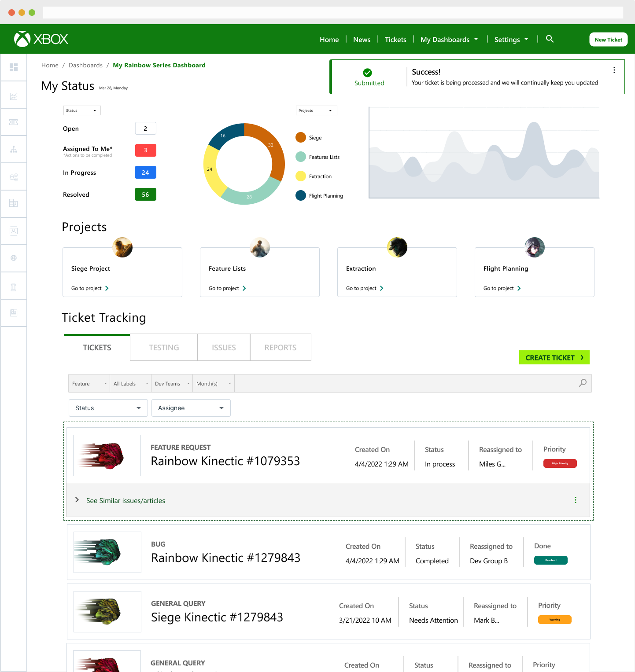Screen dimensions: 635x672
Task: Click the Flight Planning blue legend swatch
Action: pyautogui.click(x=301, y=195)
